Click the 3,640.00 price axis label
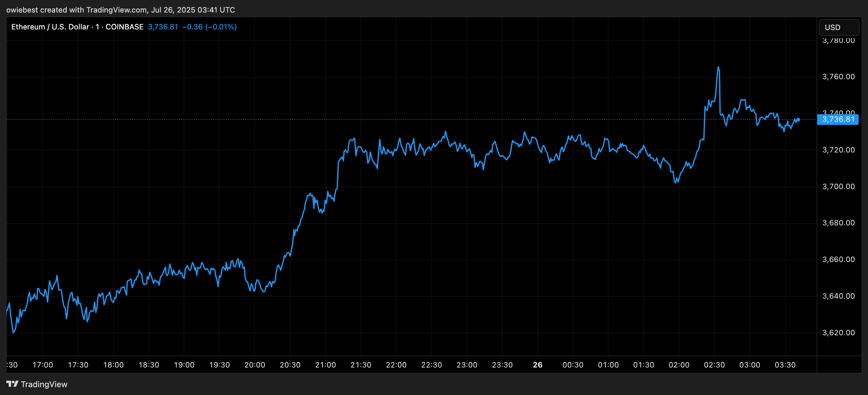868x395 pixels. pyautogui.click(x=839, y=296)
